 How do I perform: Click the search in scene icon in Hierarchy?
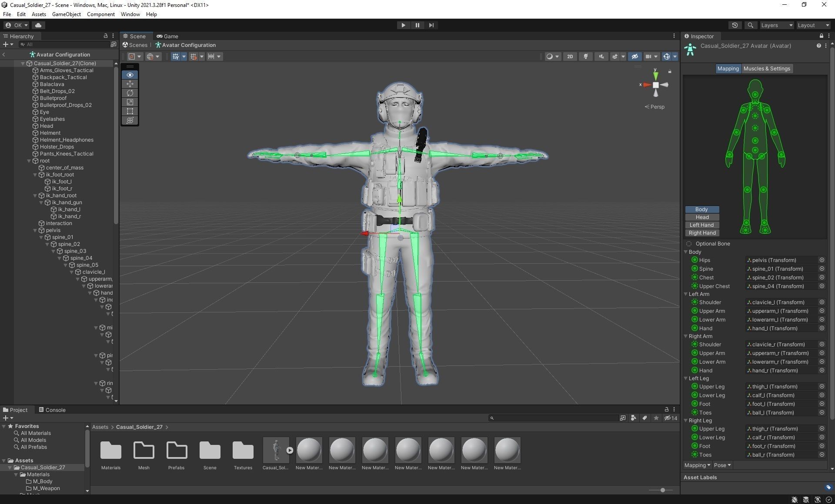pyautogui.click(x=114, y=44)
